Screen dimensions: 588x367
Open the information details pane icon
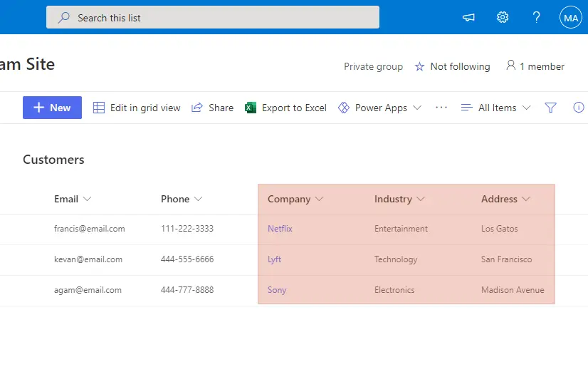[579, 108]
